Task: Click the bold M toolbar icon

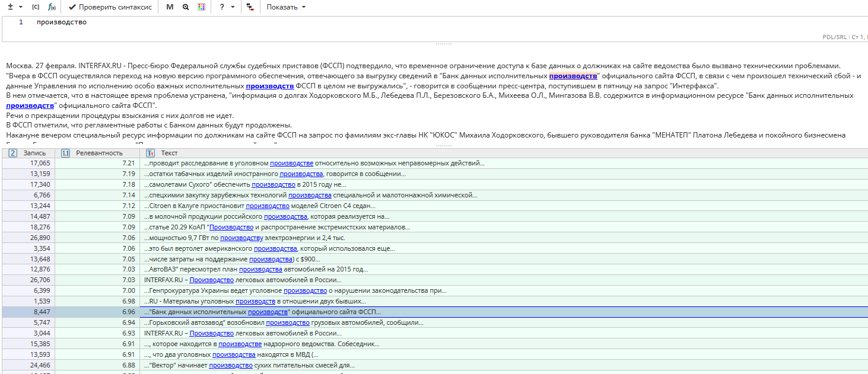Action: (x=170, y=7)
